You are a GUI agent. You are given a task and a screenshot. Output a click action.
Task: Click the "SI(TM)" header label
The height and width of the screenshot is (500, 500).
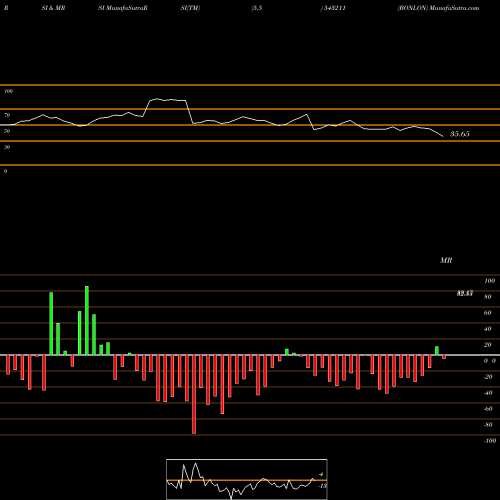[190, 8]
